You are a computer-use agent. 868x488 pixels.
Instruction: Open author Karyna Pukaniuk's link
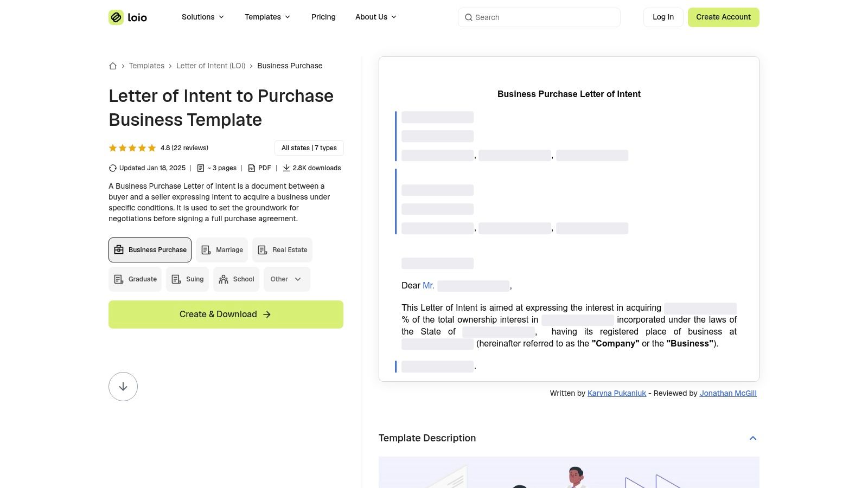click(616, 394)
